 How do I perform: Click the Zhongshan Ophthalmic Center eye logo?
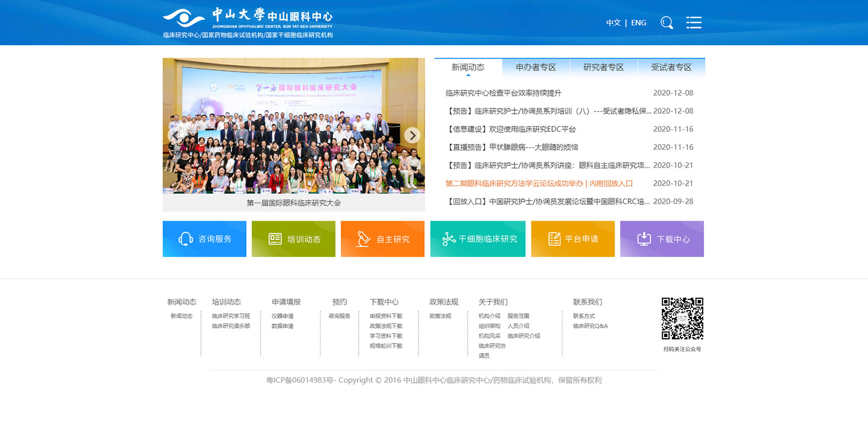[x=183, y=18]
